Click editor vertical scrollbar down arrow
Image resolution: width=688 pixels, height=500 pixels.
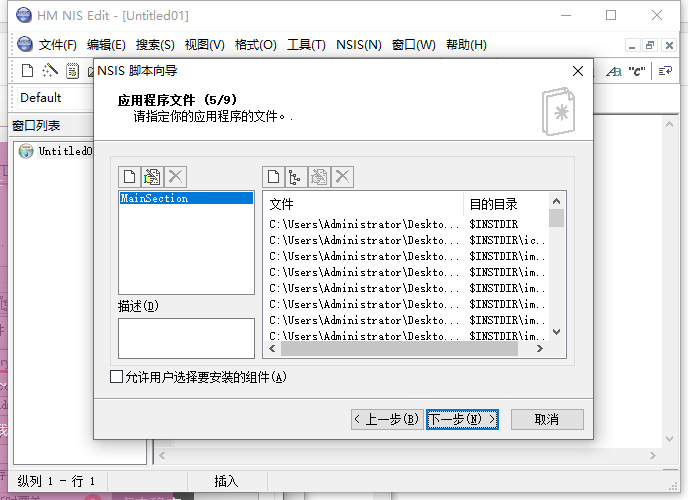tap(669, 439)
